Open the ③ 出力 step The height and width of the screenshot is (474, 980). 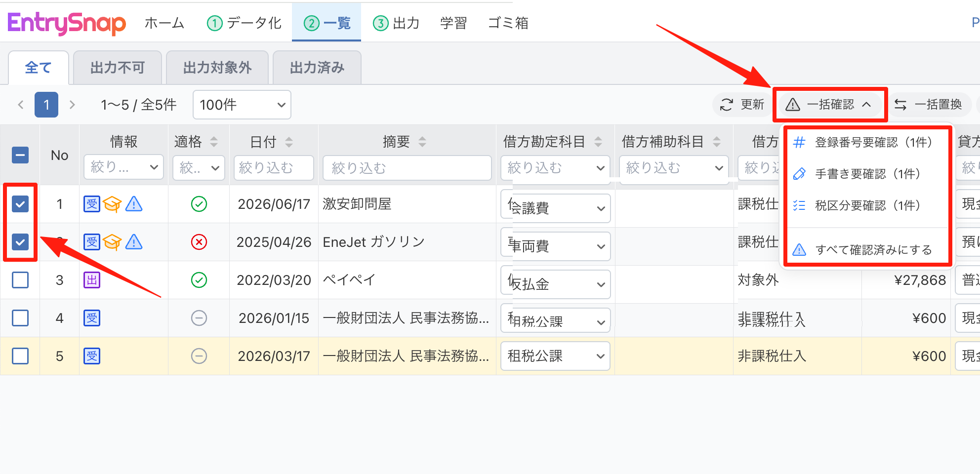click(x=396, y=23)
